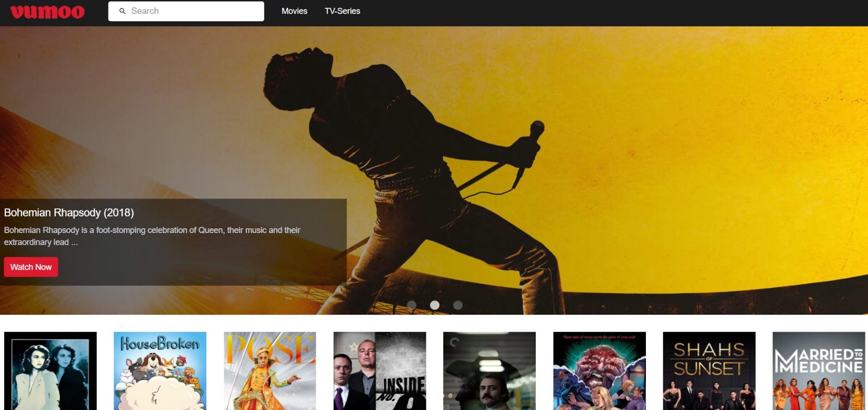Open the poster of the mustached man
The width and height of the screenshot is (868, 410).
point(489,371)
